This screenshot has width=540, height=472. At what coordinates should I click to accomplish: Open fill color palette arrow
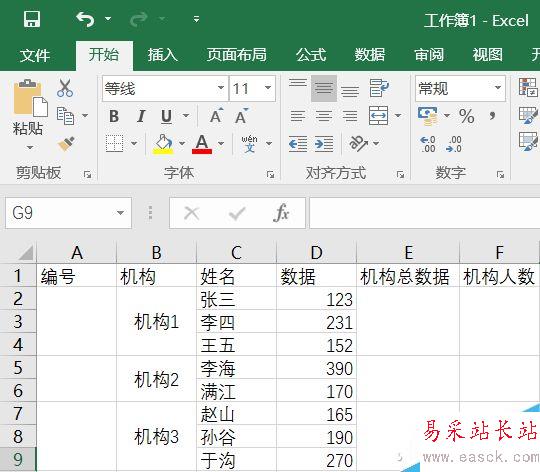(182, 143)
